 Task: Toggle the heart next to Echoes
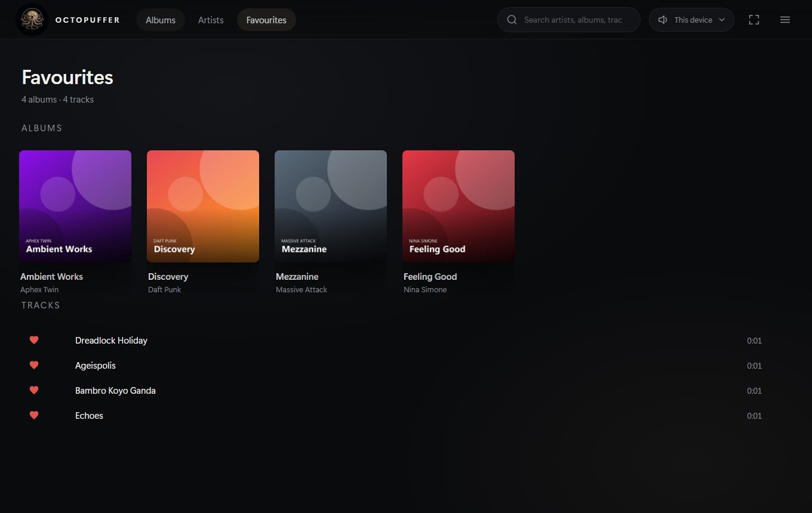pos(34,415)
